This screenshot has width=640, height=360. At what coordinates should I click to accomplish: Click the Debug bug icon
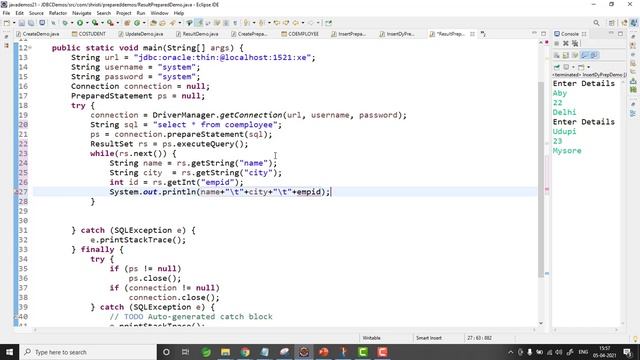click(x=65, y=23)
